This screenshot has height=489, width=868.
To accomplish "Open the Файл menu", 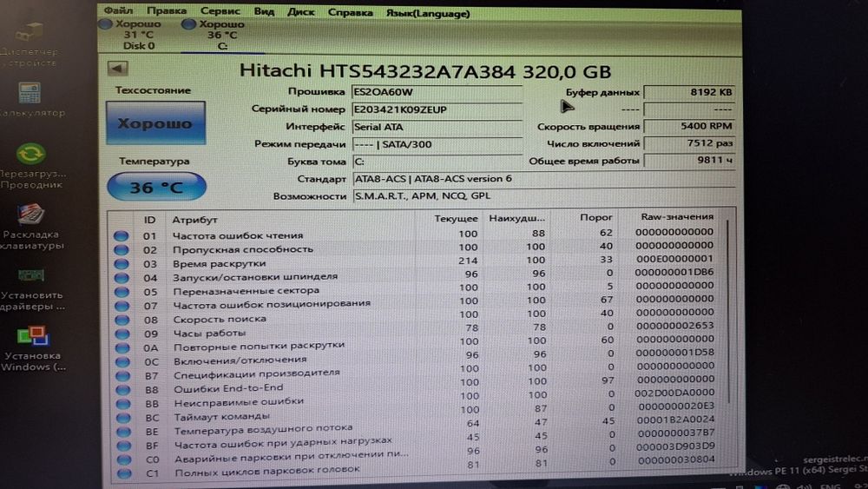I will pos(118,10).
